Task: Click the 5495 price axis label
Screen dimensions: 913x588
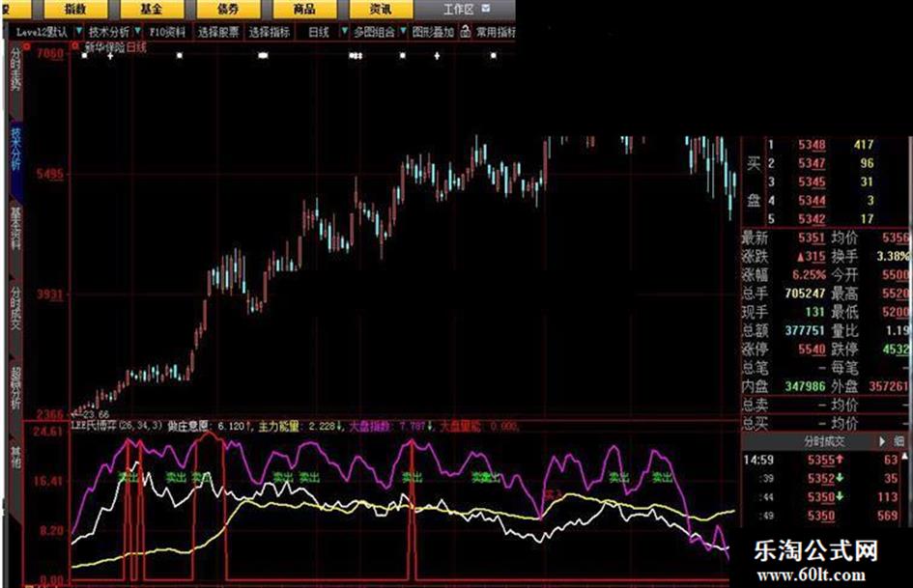Action: (49, 174)
